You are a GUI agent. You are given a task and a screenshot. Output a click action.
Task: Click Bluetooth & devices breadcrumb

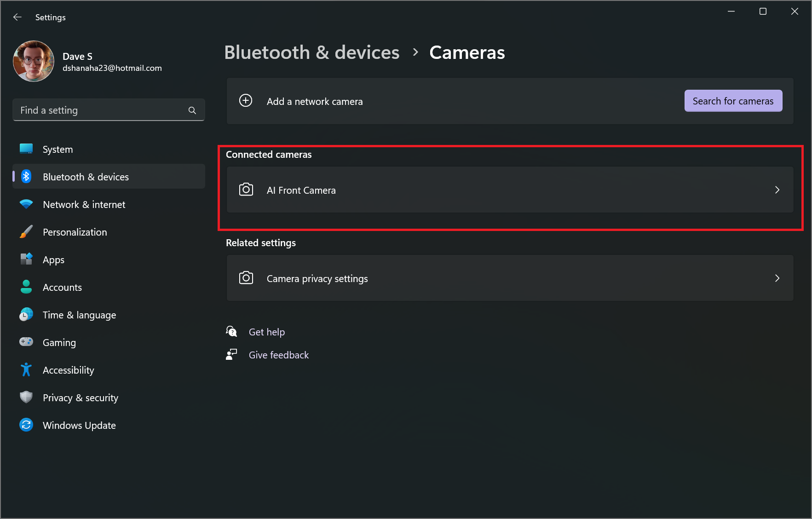tap(312, 52)
